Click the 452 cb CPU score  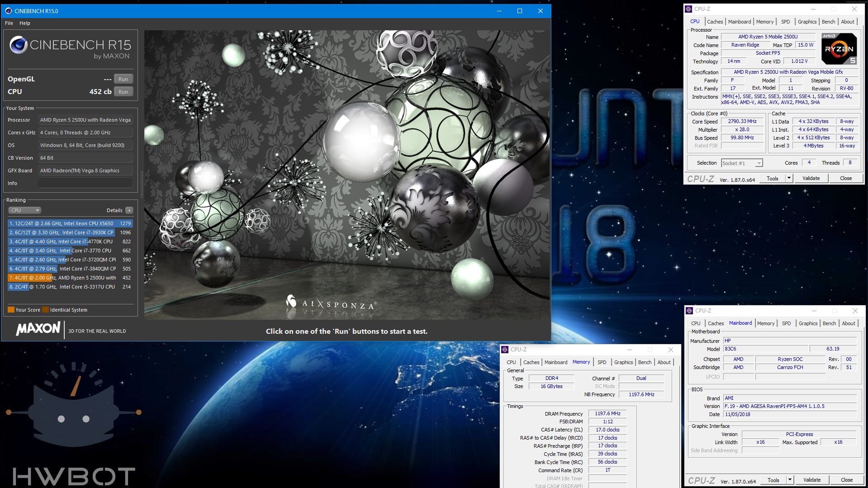point(100,91)
